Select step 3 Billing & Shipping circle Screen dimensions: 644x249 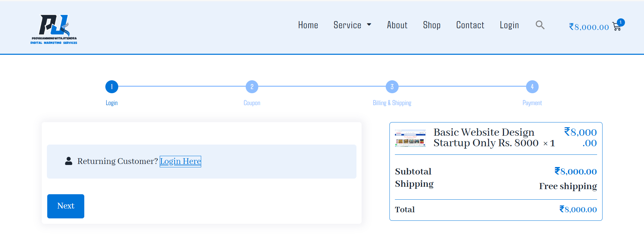(392, 87)
